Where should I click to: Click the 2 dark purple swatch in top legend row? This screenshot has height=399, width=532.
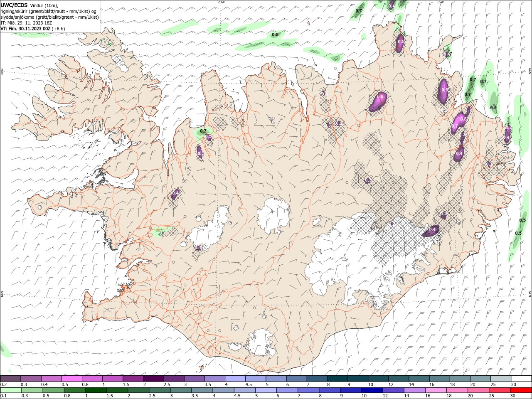[153, 379]
